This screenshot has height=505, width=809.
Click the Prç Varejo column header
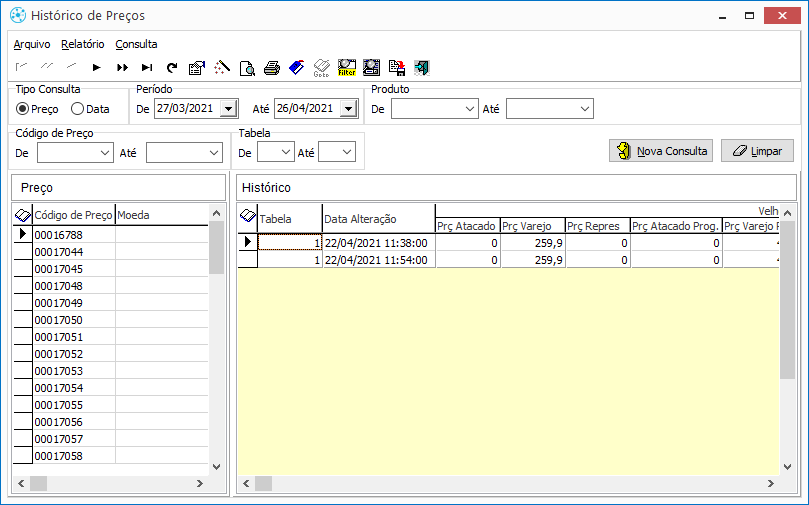pos(532,226)
